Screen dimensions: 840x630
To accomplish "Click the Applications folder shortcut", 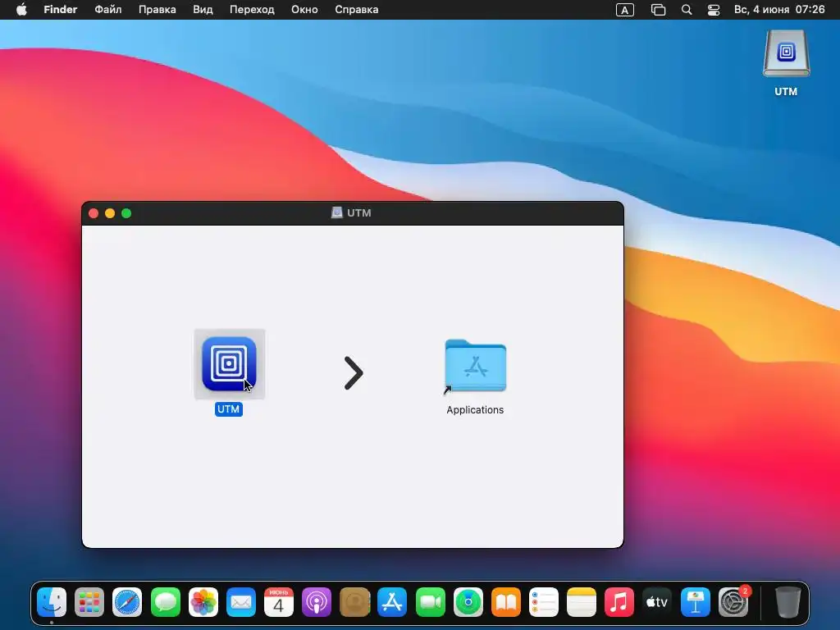I will tap(475, 367).
